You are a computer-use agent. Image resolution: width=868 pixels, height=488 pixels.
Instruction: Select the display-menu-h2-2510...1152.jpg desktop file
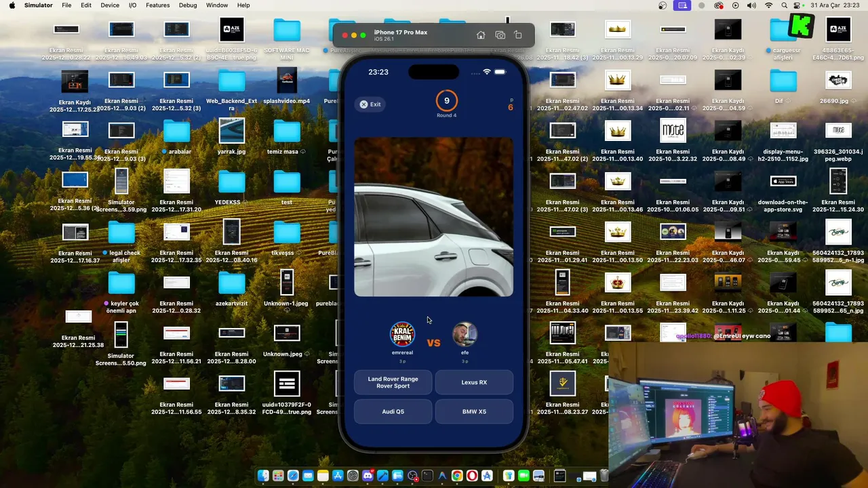783,131
